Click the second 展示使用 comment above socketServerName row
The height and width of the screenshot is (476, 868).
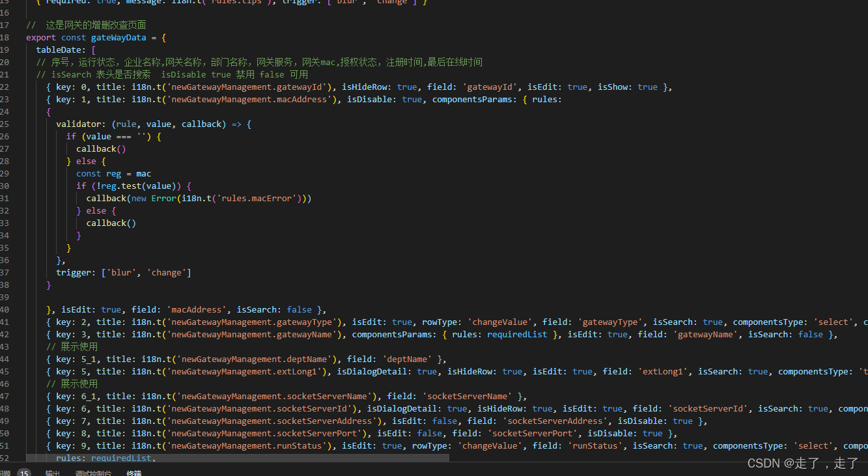coord(72,384)
